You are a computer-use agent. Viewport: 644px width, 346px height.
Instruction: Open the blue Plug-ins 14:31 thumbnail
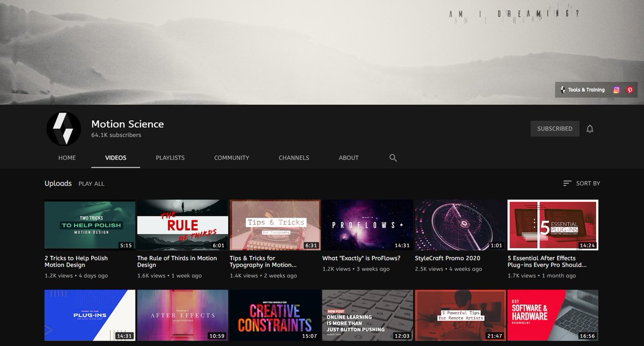point(90,315)
